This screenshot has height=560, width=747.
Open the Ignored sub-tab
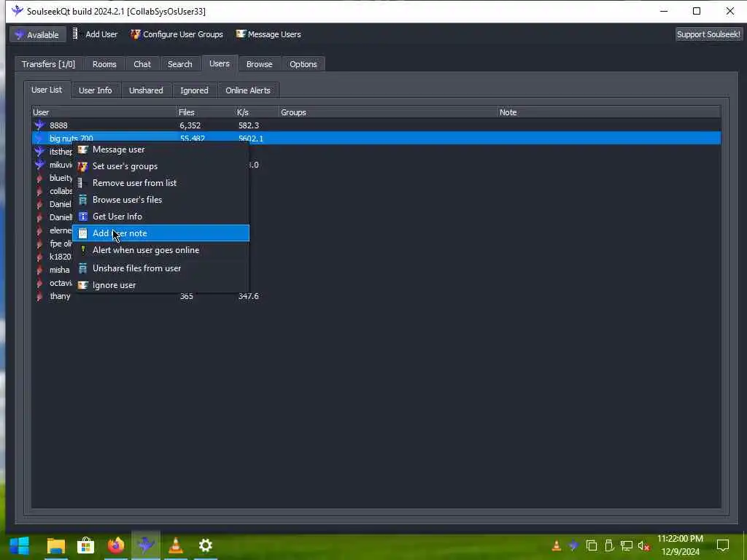194,90
